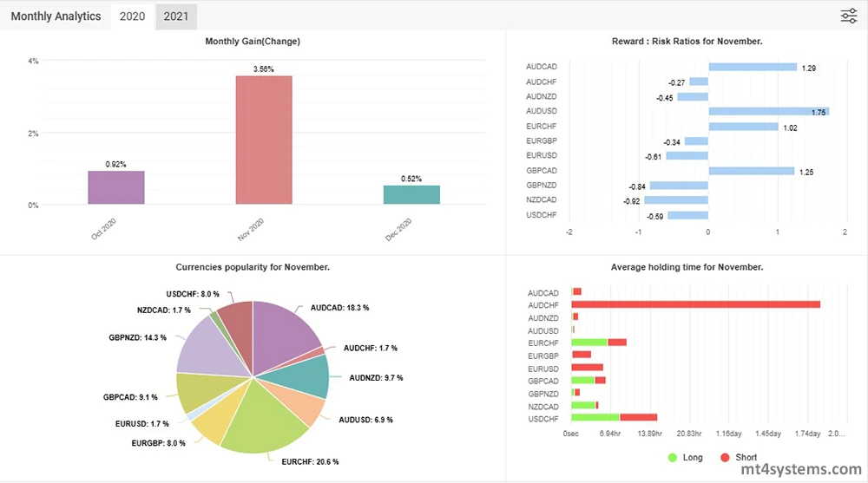Click the GBPCAD reward risk bar
Screen dimensions: 868x483
tap(751, 171)
